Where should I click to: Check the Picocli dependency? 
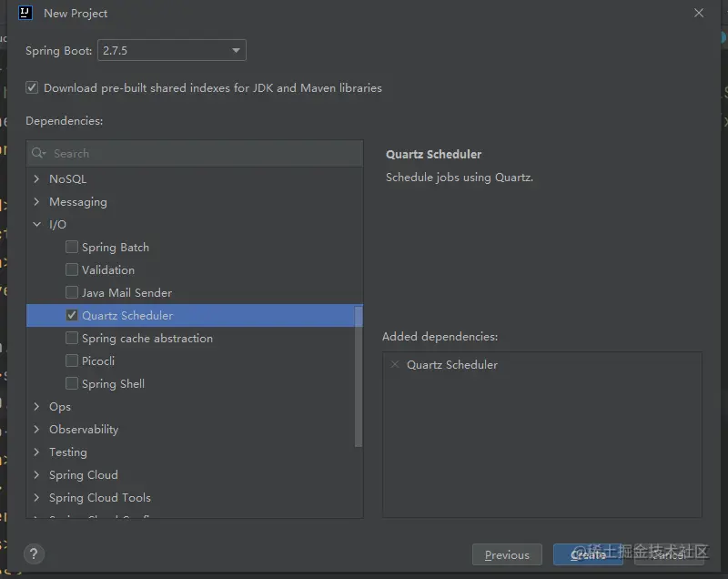[x=72, y=361]
